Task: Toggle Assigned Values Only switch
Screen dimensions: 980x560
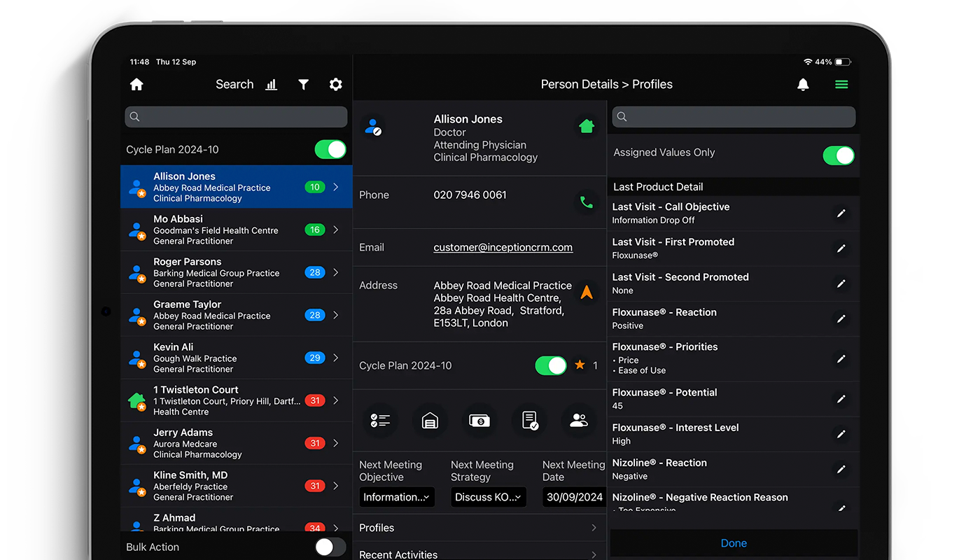Action: tap(839, 155)
